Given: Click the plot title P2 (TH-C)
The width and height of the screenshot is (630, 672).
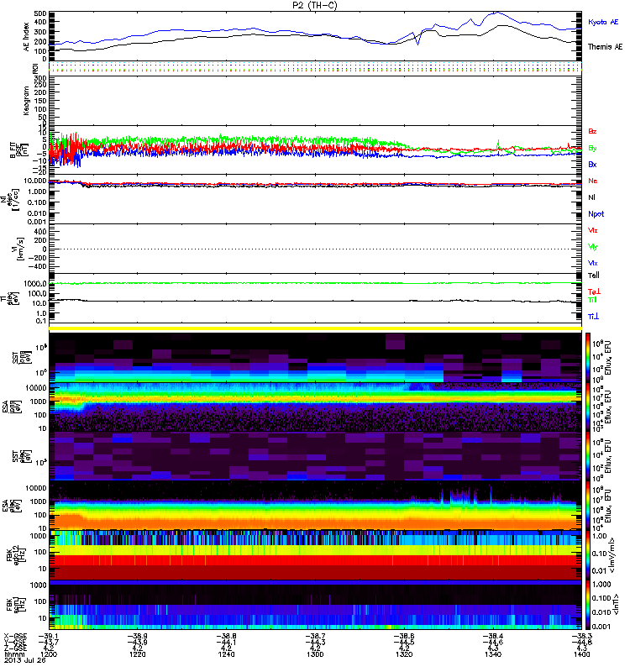Looking at the screenshot, I should [x=315, y=5].
